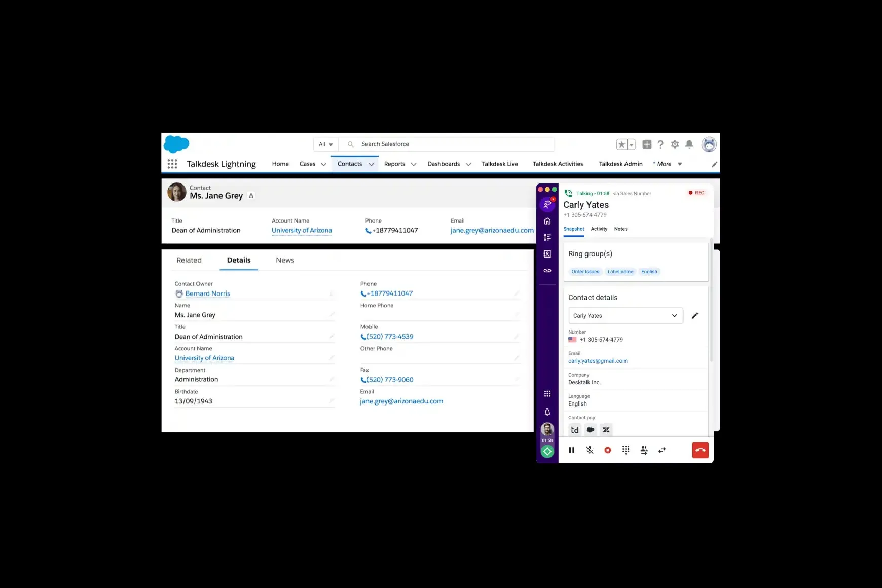Open Talkdesk home icon in sidebar

547,221
